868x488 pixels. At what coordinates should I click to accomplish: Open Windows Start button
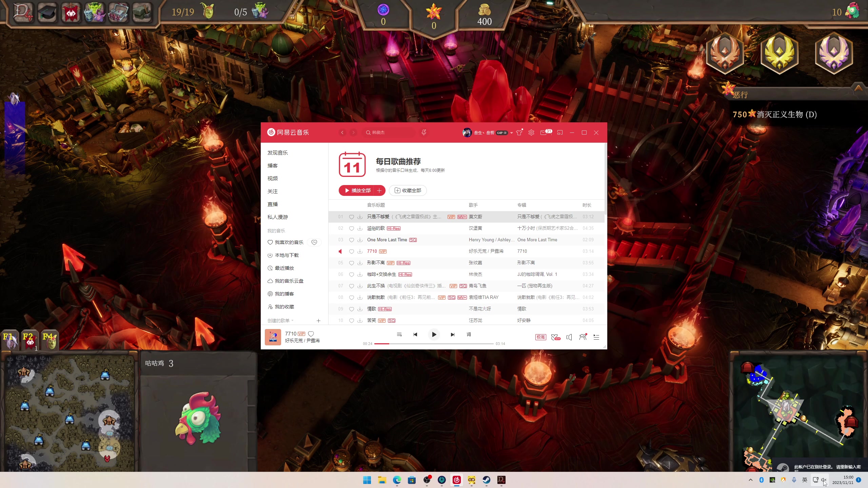click(367, 480)
